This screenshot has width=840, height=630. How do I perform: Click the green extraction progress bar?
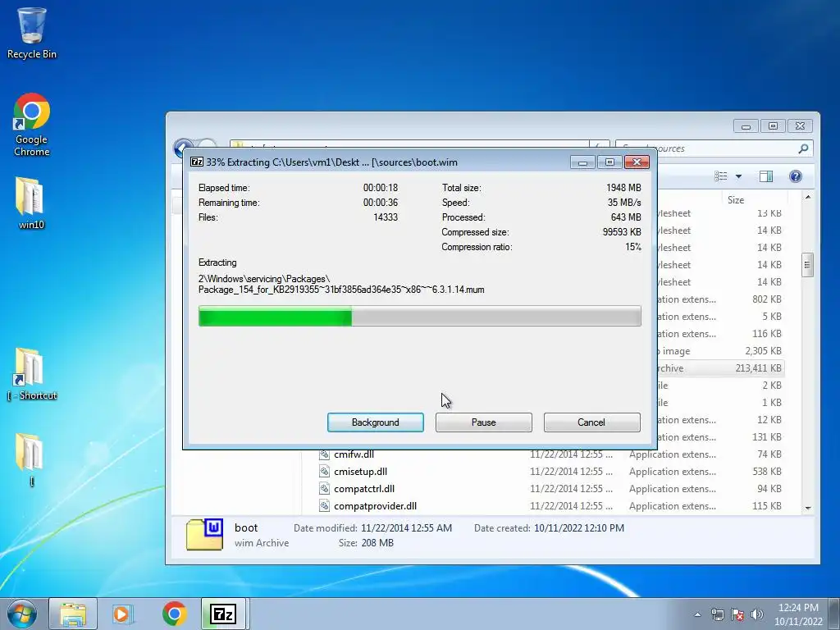point(419,316)
